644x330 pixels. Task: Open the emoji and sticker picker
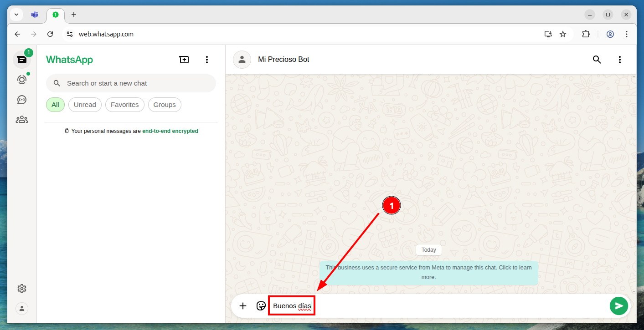point(261,306)
